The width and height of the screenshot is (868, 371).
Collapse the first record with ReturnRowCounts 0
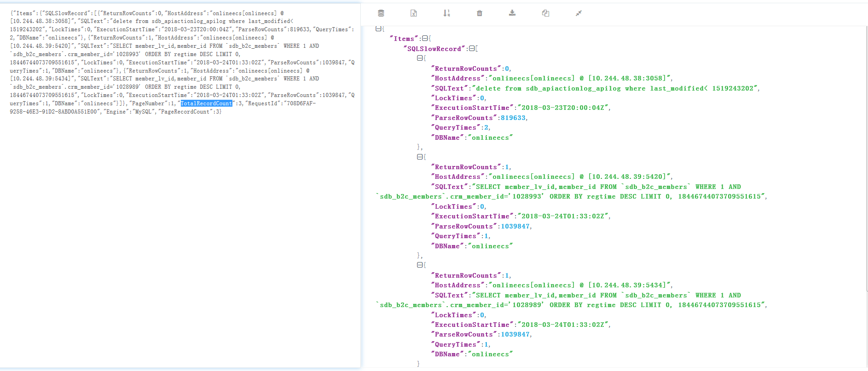click(420, 58)
